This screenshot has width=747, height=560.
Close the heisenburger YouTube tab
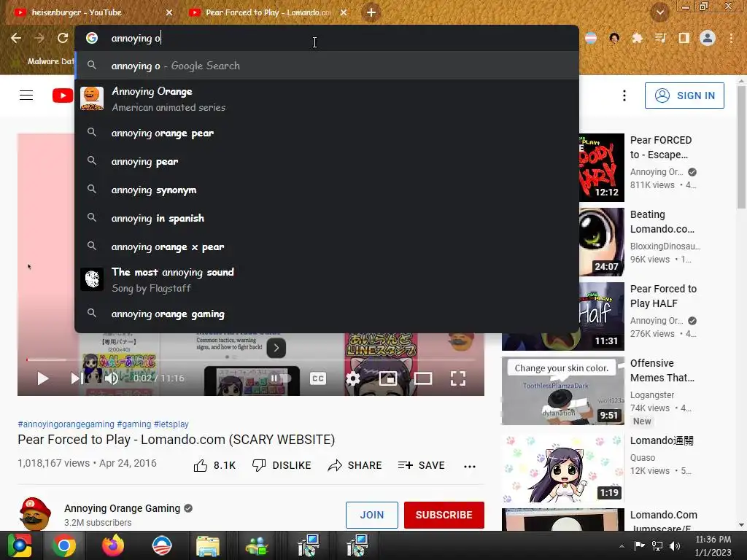pos(169,12)
